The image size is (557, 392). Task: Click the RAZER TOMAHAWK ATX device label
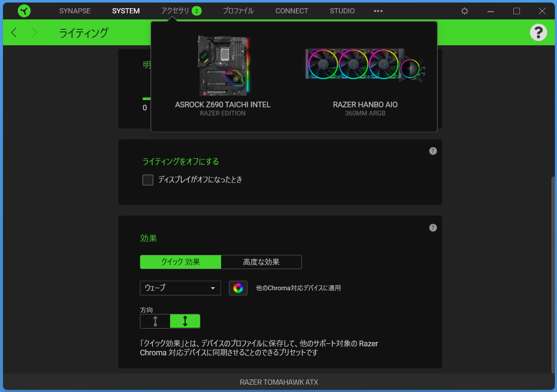coord(279,382)
